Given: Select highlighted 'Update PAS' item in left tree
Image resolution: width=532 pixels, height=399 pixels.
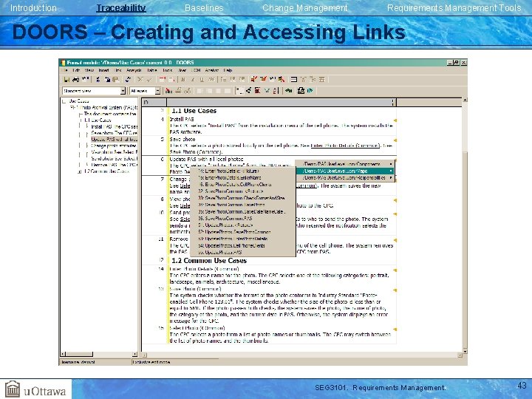Looking at the screenshot, I should (x=114, y=140).
